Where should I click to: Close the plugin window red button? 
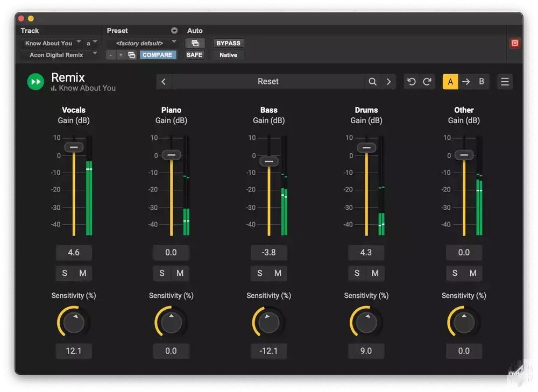pyautogui.click(x=22, y=18)
